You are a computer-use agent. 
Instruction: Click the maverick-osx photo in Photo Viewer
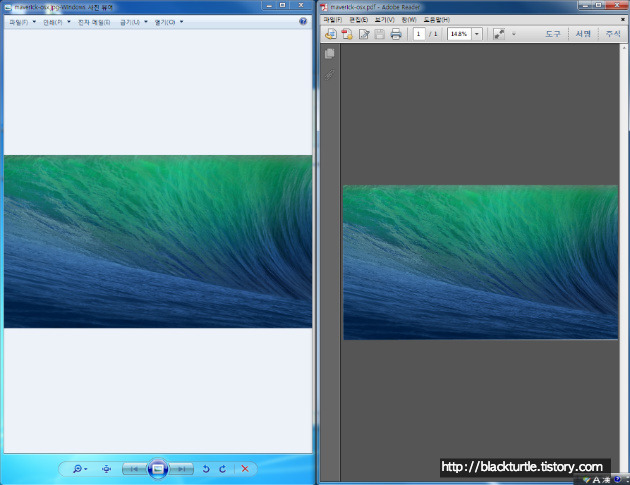point(158,241)
